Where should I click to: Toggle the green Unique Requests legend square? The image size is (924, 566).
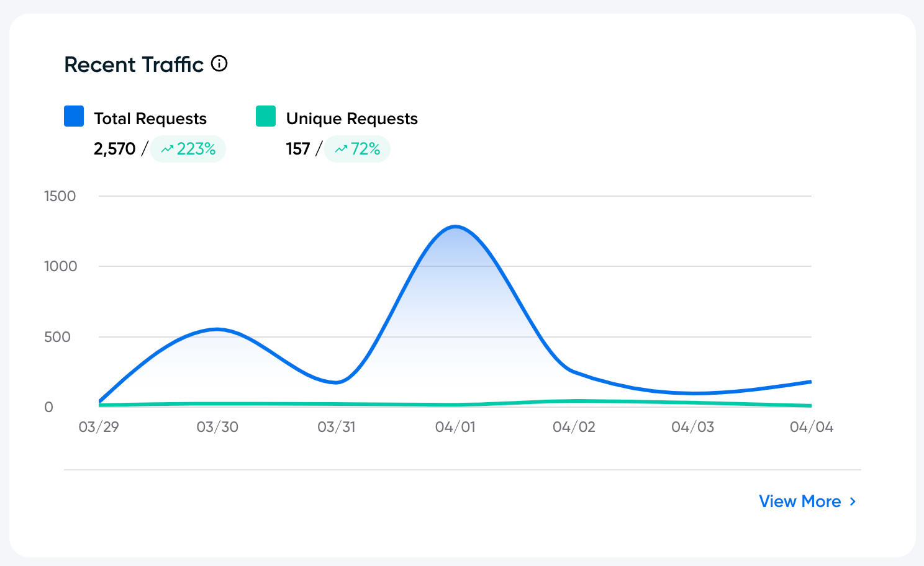[266, 117]
